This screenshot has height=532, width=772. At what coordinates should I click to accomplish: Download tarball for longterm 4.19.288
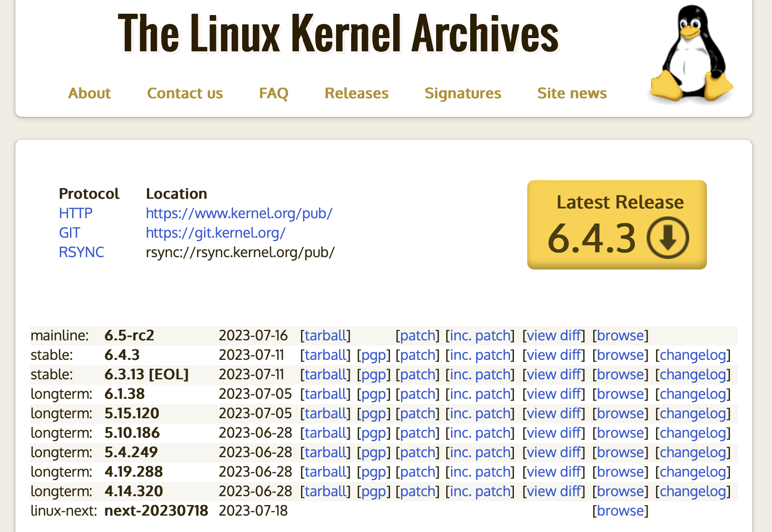point(325,472)
